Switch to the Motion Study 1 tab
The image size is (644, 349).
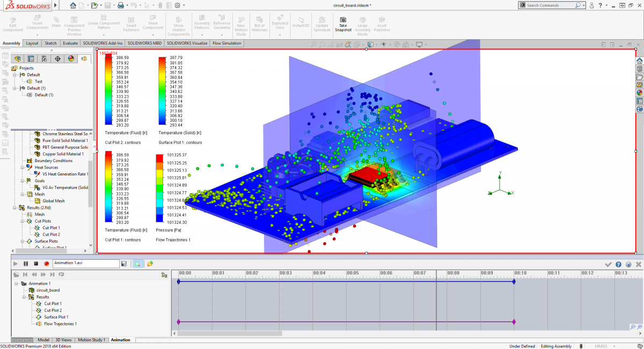(91, 340)
